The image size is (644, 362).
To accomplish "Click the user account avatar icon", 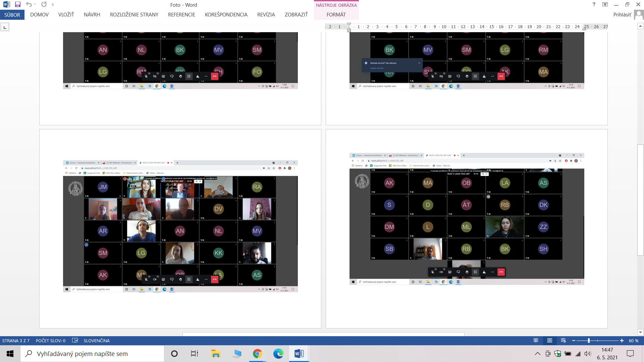I will pyautogui.click(x=639, y=15).
